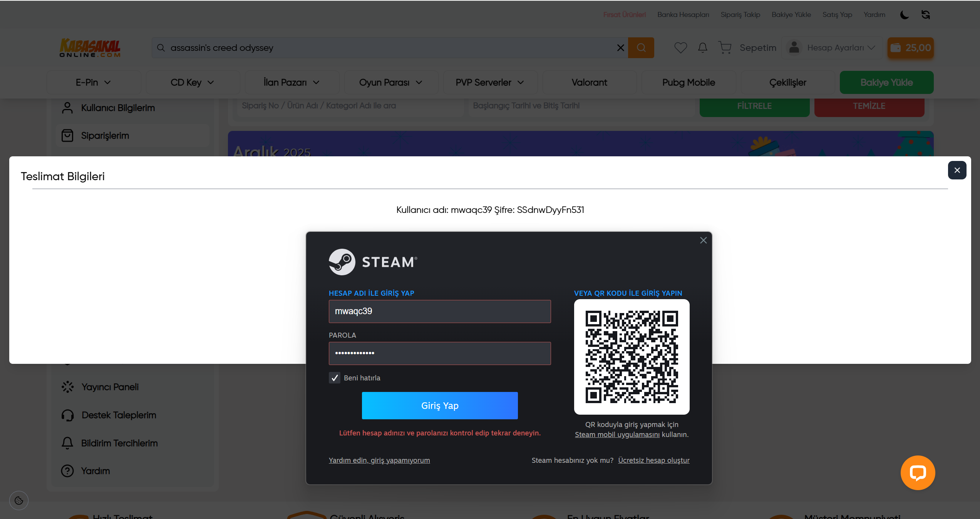Open Kullanıcı Bilgilerim sidebar item

pos(133,108)
